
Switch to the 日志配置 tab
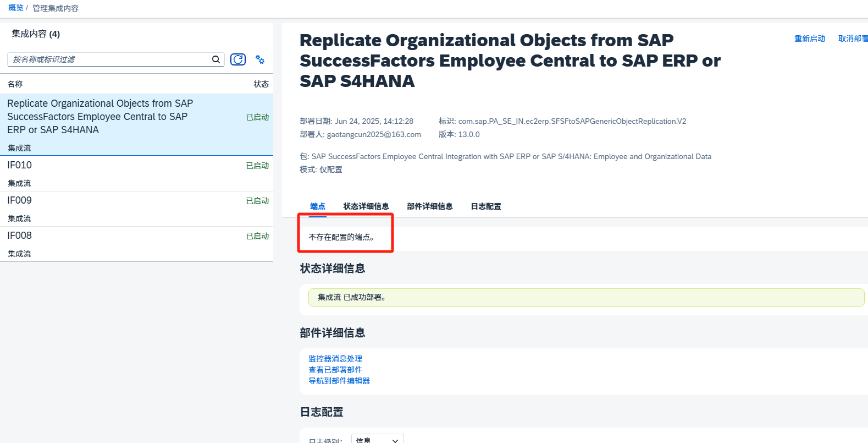click(x=486, y=206)
